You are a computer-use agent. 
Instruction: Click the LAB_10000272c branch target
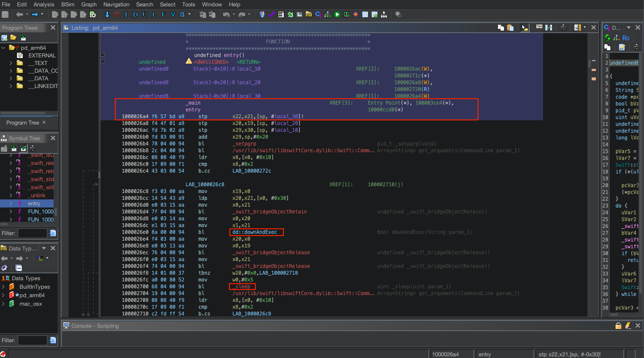tap(252, 171)
